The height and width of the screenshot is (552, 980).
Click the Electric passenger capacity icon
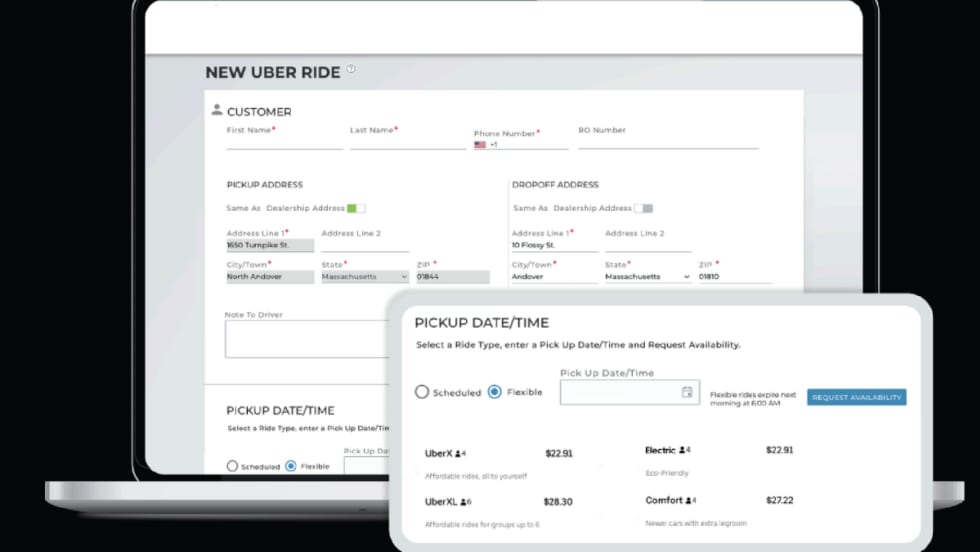coord(684,450)
